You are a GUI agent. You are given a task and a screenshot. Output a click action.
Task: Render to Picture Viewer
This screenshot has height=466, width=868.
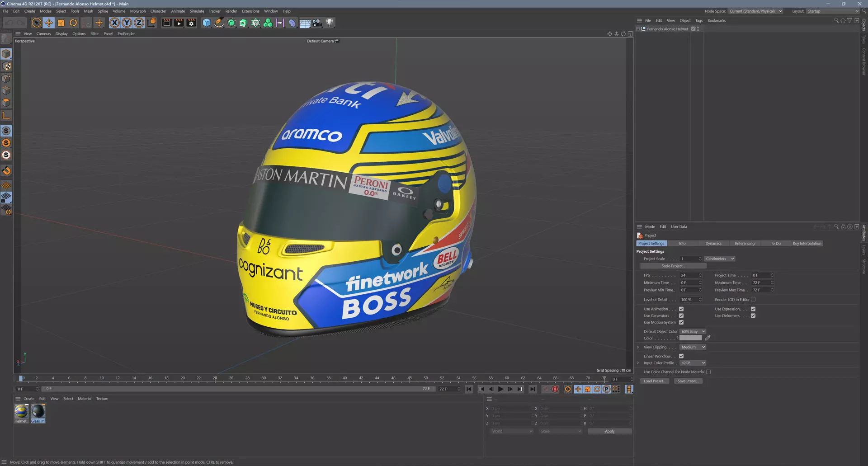(179, 23)
